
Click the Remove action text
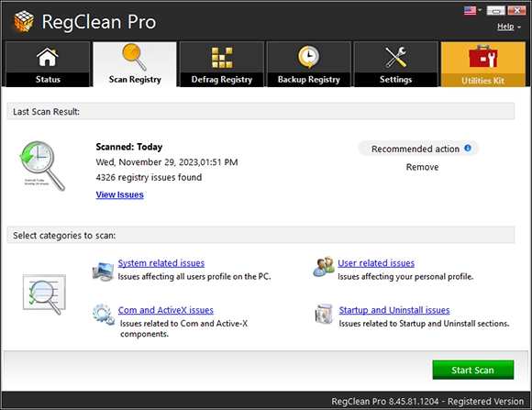(x=422, y=167)
